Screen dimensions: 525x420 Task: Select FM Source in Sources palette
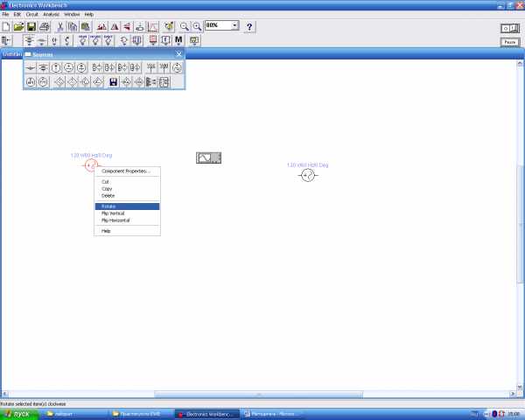pos(43,82)
